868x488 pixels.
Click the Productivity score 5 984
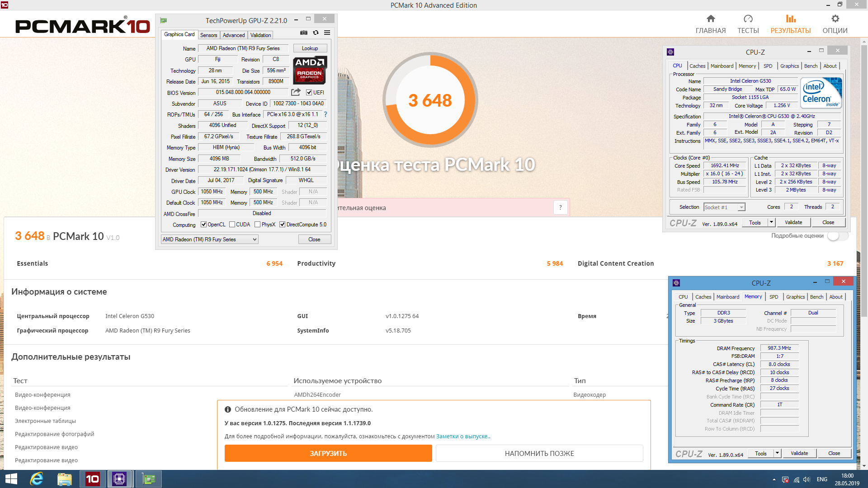[555, 263]
